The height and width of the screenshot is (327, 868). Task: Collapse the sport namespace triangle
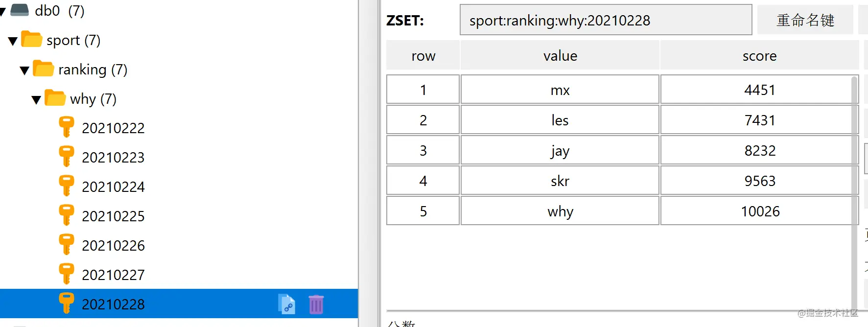point(13,41)
